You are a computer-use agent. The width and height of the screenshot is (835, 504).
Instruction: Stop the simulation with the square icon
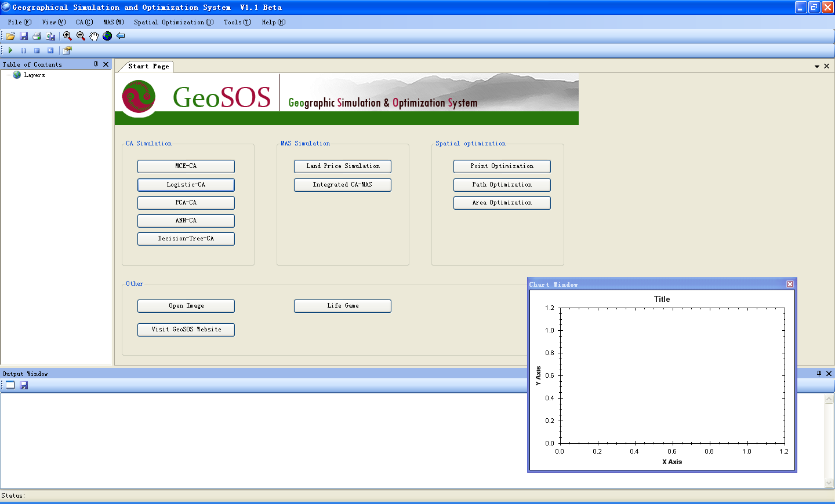point(37,50)
